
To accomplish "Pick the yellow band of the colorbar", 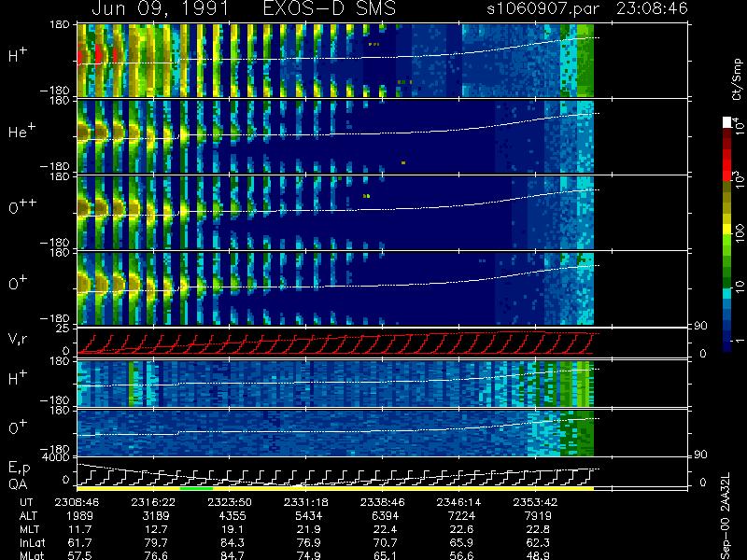I will [727, 230].
